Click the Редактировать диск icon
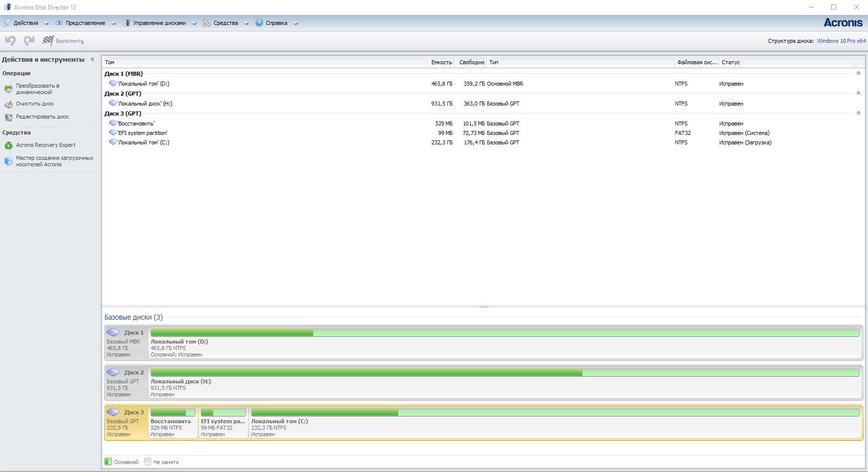Screen dimensions: 868x472 pos(8,117)
